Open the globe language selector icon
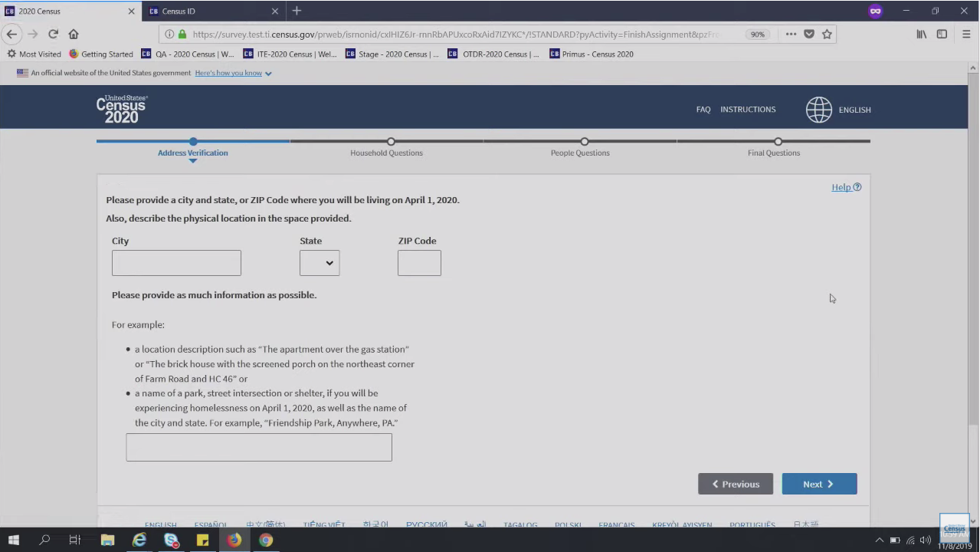Viewport: 980px width, 552px height. 818,110
